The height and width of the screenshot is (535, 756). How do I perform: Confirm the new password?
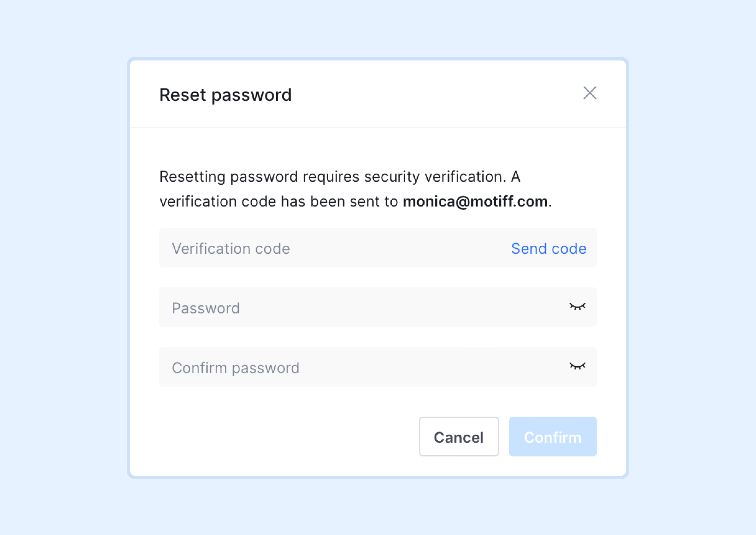553,436
